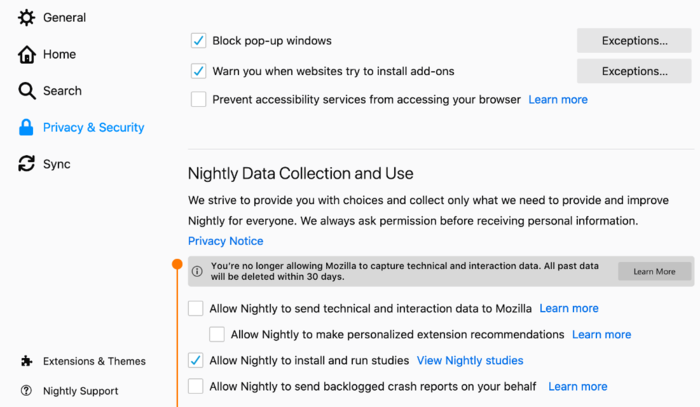Click the Sync arrows icon
This screenshot has height=407, width=700.
point(27,164)
